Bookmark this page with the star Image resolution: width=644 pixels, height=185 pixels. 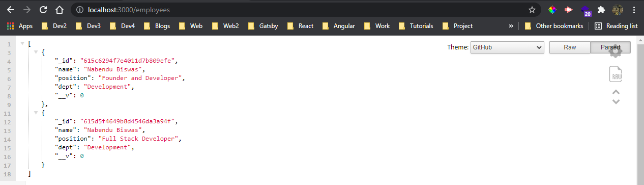coord(532,10)
